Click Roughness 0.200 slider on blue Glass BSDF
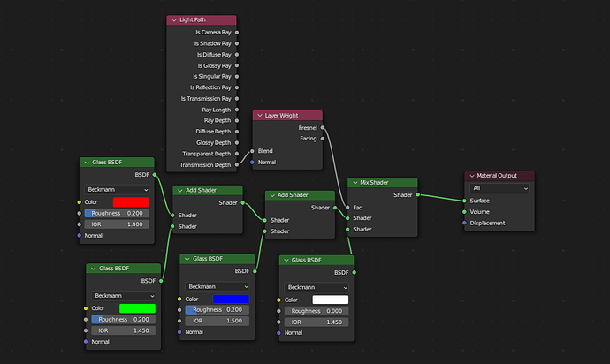610x364 pixels. 217,310
